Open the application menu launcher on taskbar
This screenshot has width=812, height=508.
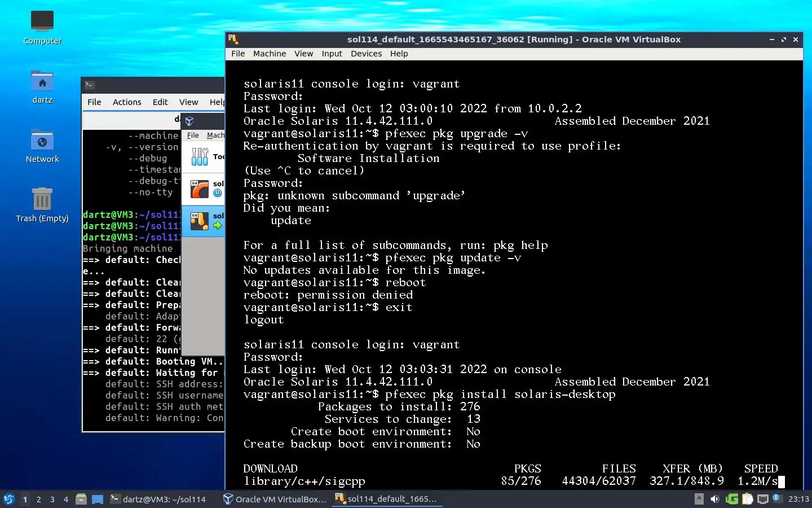tap(8, 499)
